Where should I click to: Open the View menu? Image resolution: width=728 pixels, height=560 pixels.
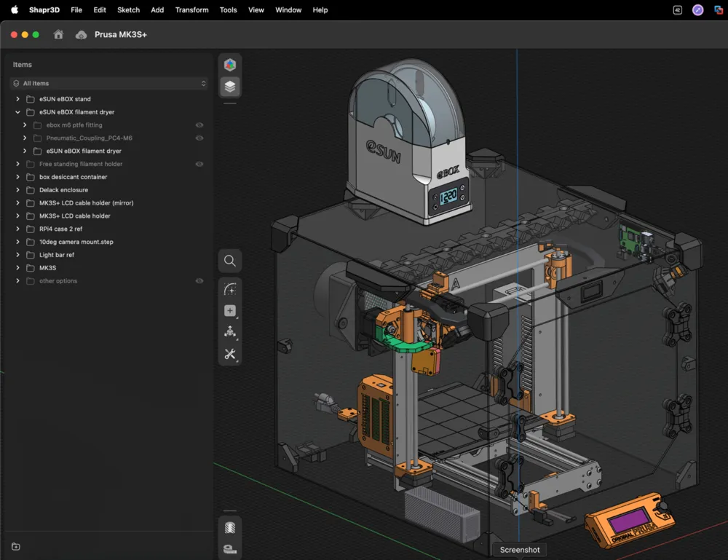click(x=256, y=9)
